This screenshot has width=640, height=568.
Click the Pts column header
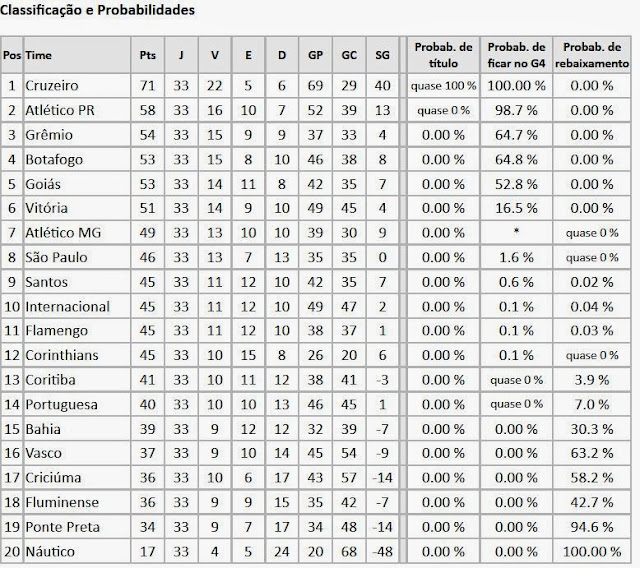point(147,55)
